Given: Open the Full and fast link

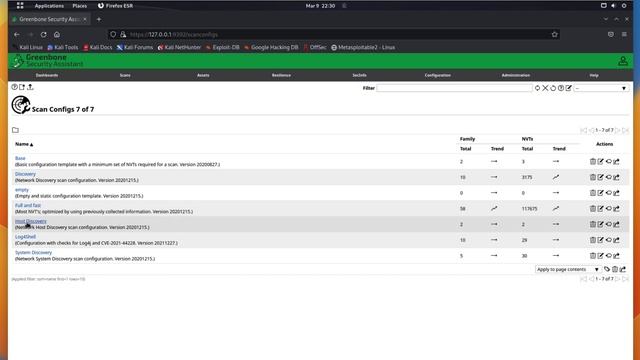Looking at the screenshot, I should coord(28,205).
